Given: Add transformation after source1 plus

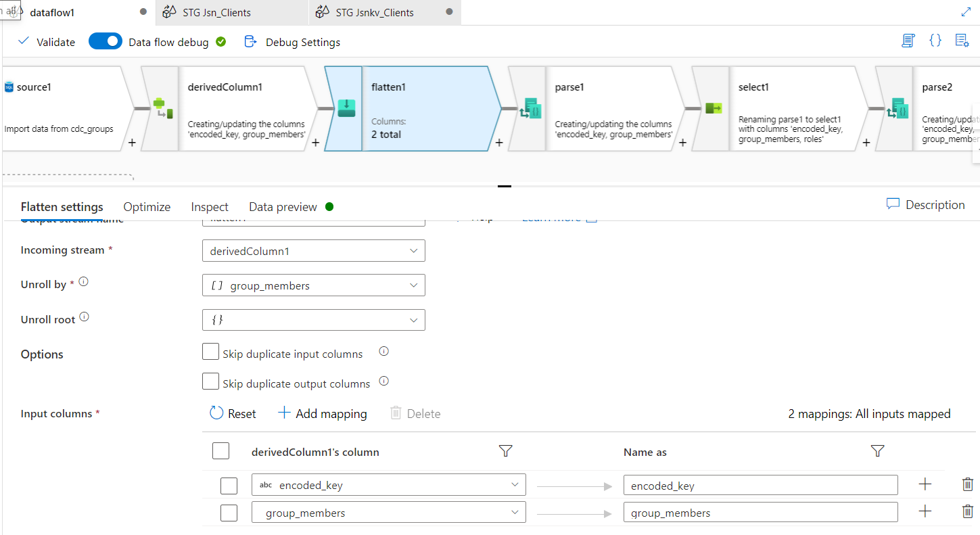Looking at the screenshot, I should [x=132, y=143].
